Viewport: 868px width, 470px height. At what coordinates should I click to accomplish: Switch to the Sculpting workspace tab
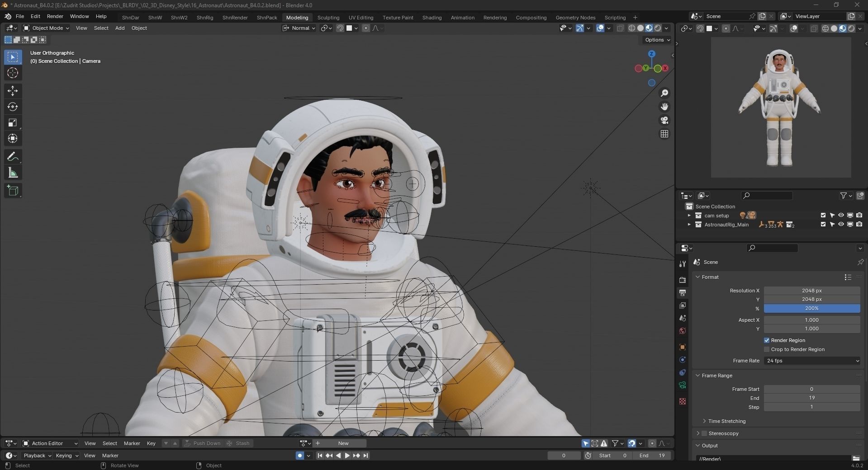[328, 18]
